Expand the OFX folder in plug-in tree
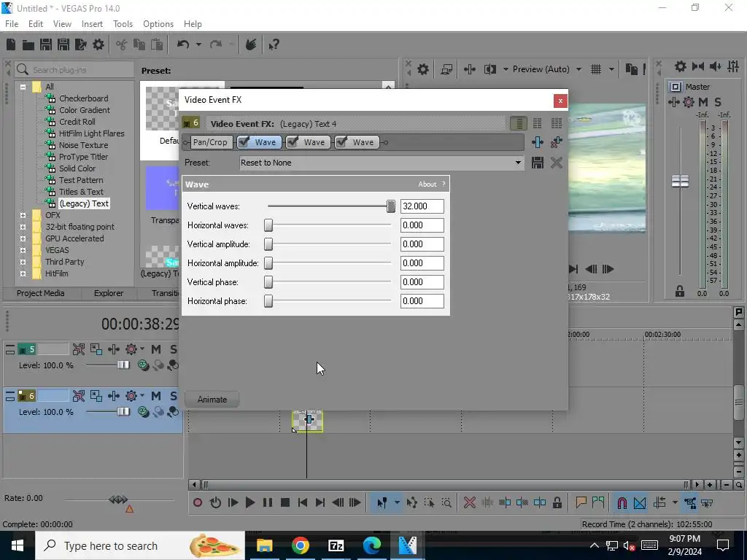 click(x=23, y=215)
